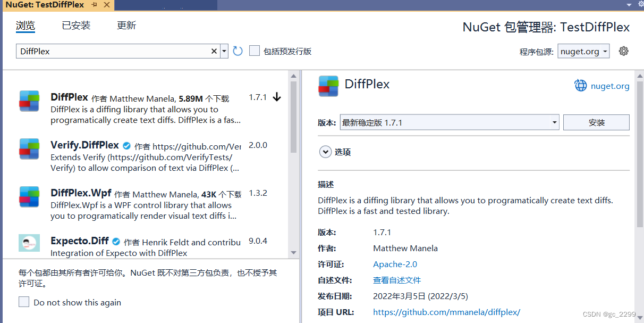This screenshot has height=323, width=644.
Task: Click the 程序包源 label
Action: pos(536,52)
